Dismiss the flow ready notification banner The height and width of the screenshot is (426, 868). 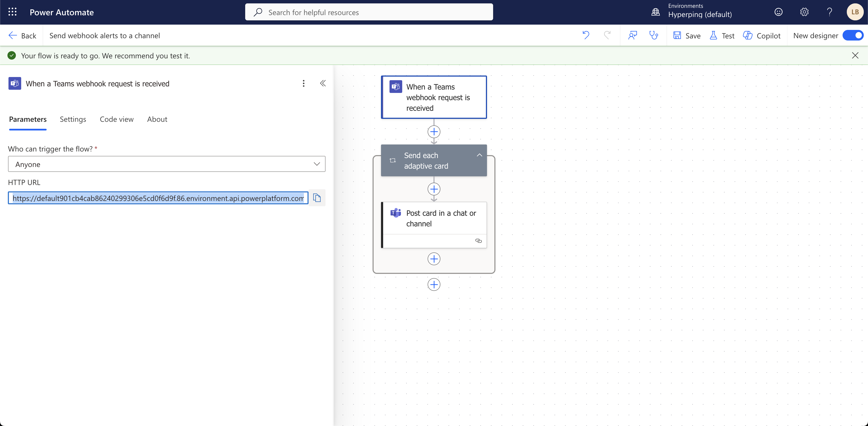click(855, 55)
